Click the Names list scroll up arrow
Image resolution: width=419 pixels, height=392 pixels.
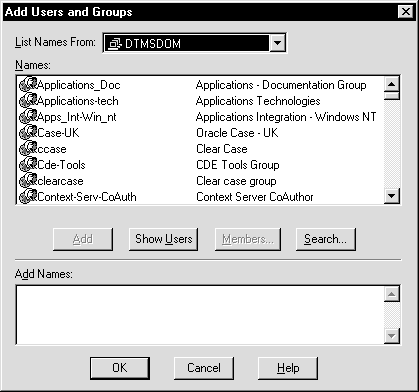pyautogui.click(x=392, y=84)
